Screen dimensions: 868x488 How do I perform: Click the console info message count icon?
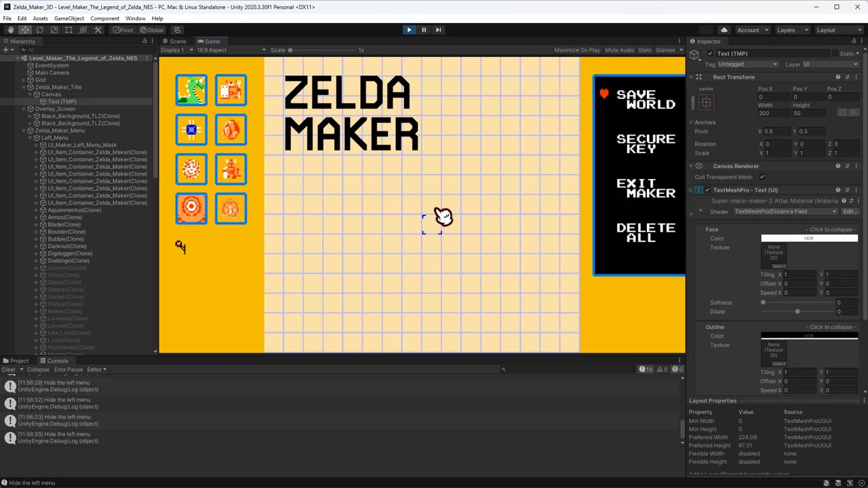coord(646,369)
